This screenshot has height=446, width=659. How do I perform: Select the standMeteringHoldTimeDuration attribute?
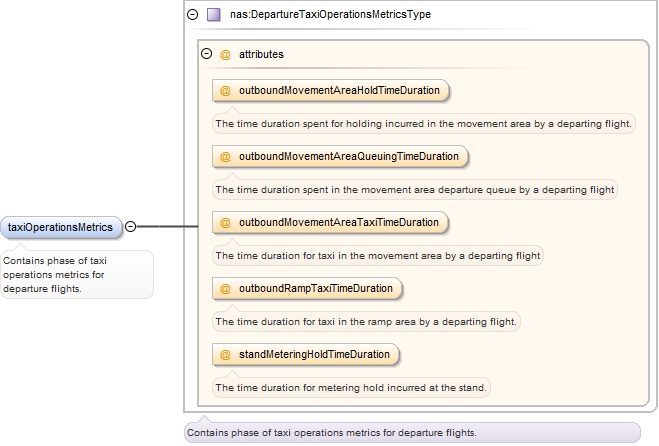coord(314,355)
